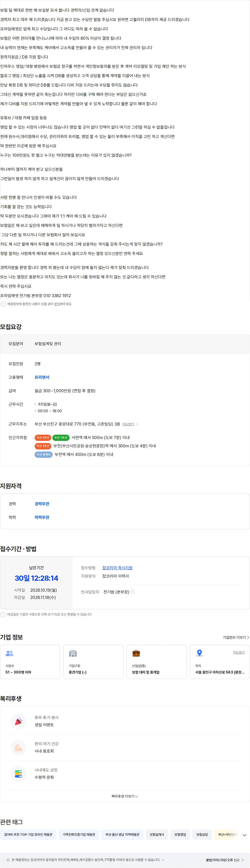The width and height of the screenshot is (250, 868).
Task: Click the briefcase icon in 산업(업종) card
Action: 136,653
